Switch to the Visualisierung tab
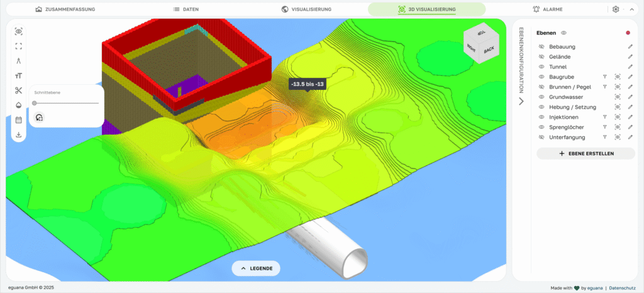This screenshot has width=644, height=293. 306,9
